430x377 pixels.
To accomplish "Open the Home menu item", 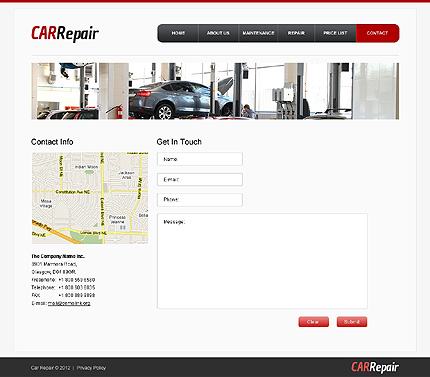I will [x=178, y=33].
